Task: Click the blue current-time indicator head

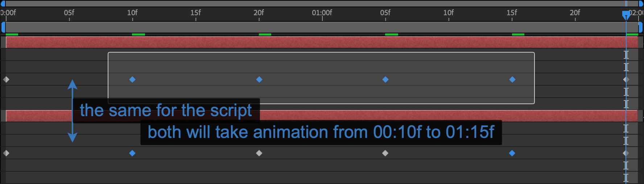Action: click(626, 15)
